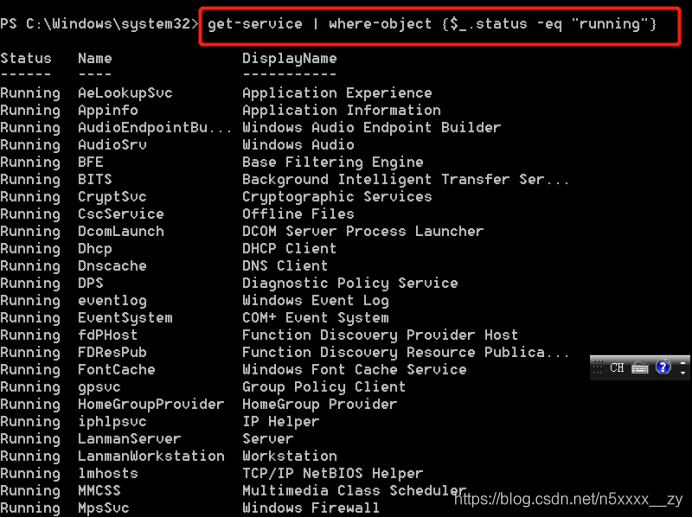Click the Dnscache service row name

(112, 266)
